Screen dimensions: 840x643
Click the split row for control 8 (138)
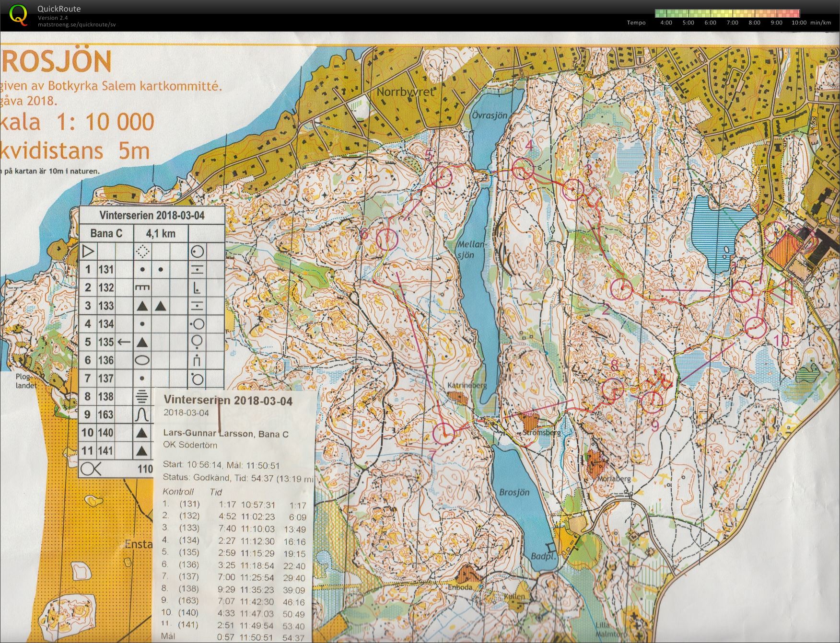[x=234, y=588]
